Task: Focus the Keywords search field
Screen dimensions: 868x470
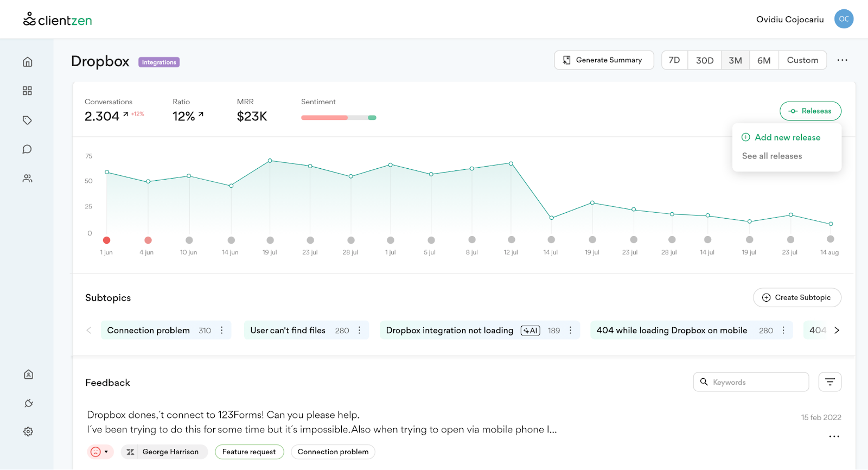Action: pos(751,382)
